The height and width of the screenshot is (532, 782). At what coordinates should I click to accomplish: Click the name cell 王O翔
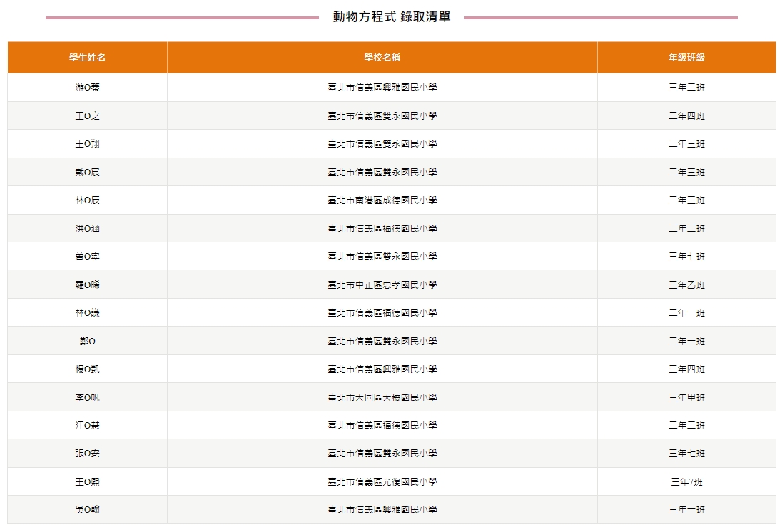point(87,144)
